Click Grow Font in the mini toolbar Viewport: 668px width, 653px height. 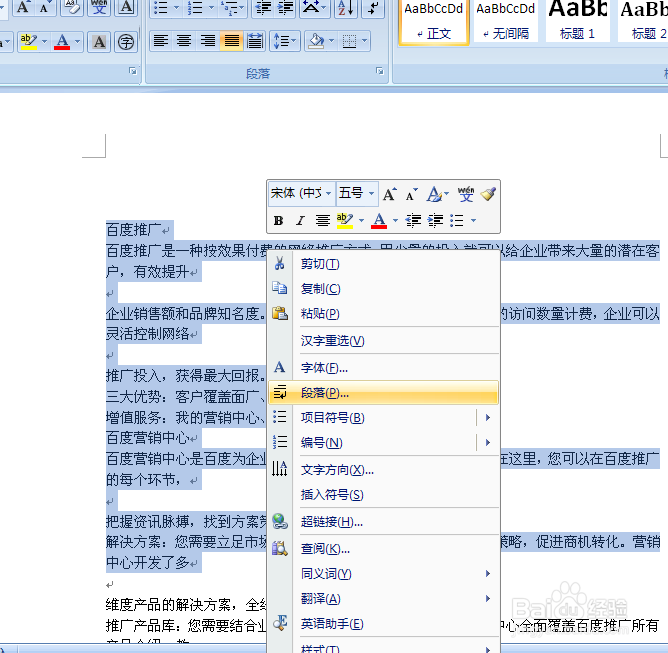(389, 194)
